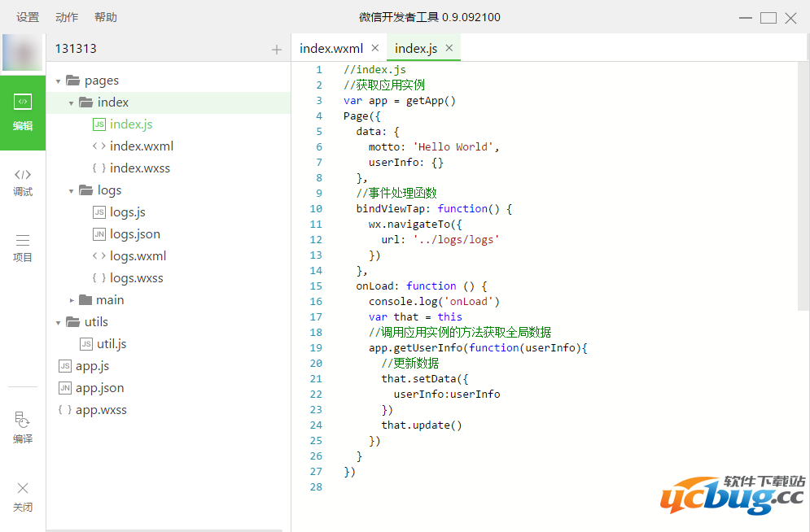Collapse the utils folder
The width and height of the screenshot is (810, 532).
pyautogui.click(x=59, y=322)
